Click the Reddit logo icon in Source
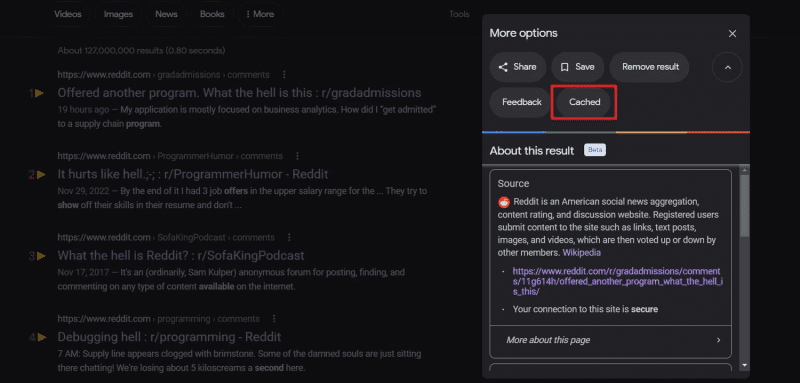 tap(504, 201)
